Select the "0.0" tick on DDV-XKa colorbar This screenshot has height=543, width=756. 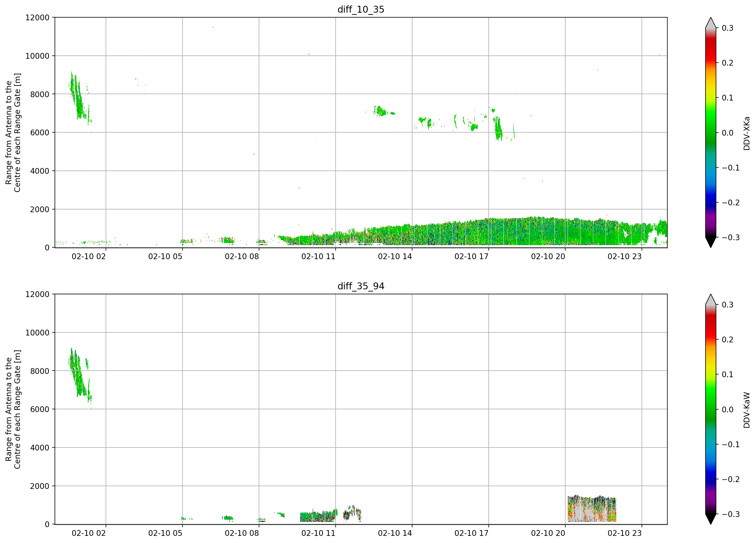(x=728, y=133)
